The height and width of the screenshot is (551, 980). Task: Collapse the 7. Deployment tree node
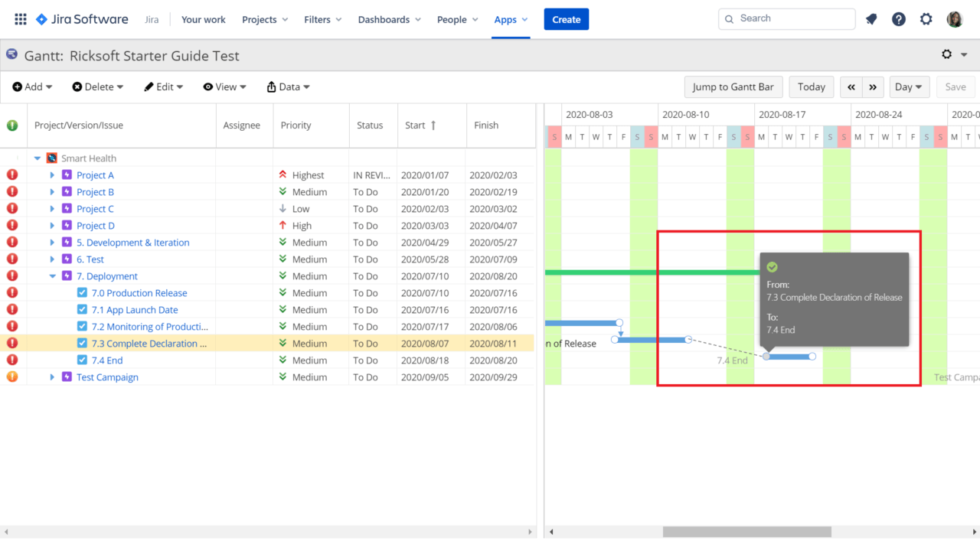[x=52, y=275]
